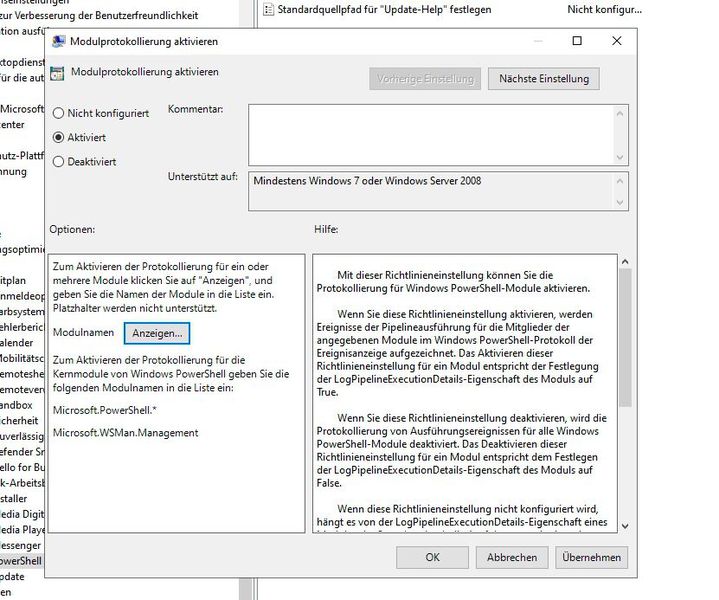The image size is (719, 600).
Task: Click the Kommentar: label
Action: (x=195, y=109)
